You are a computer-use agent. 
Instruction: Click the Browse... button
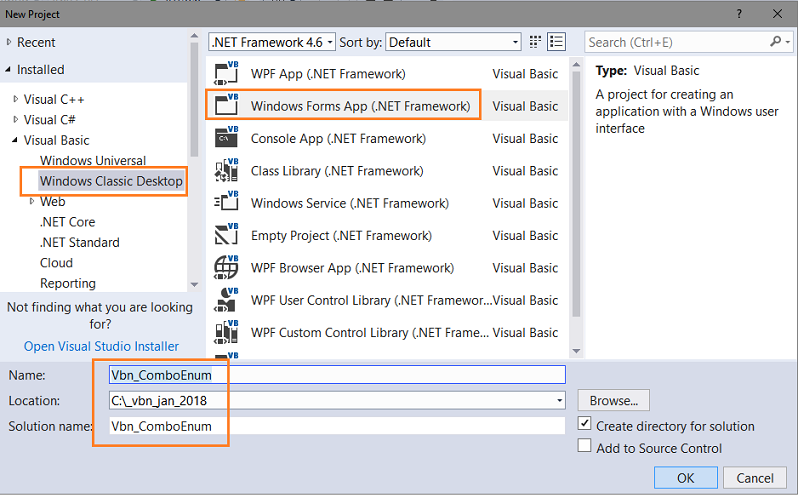click(613, 400)
